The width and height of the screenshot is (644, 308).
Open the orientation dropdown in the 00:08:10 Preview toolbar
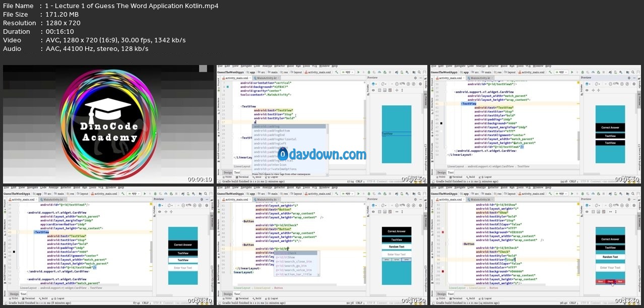(170, 206)
